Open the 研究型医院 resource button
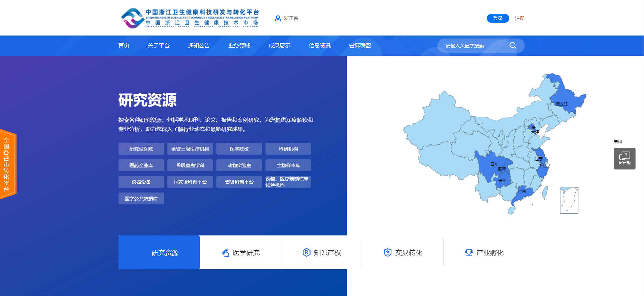 (141, 149)
